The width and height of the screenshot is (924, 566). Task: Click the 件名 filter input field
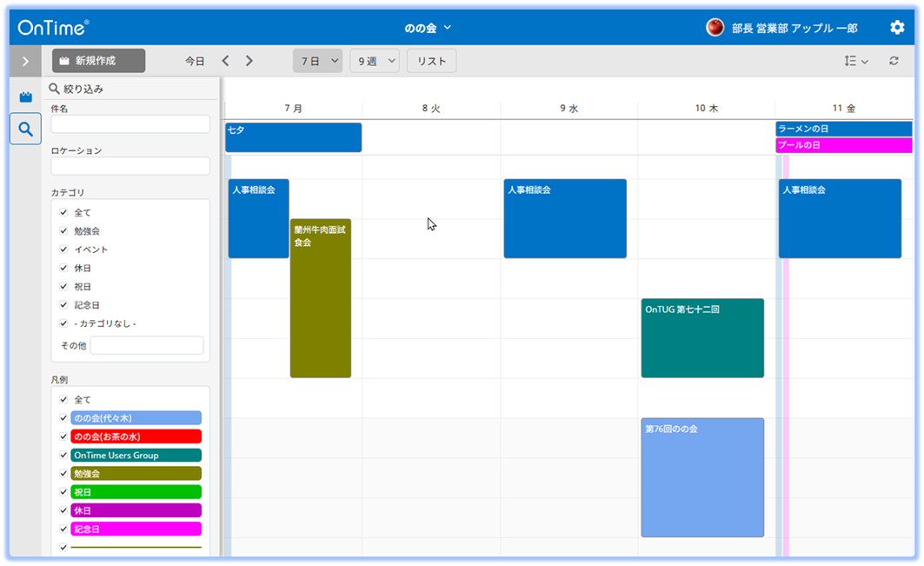(130, 124)
